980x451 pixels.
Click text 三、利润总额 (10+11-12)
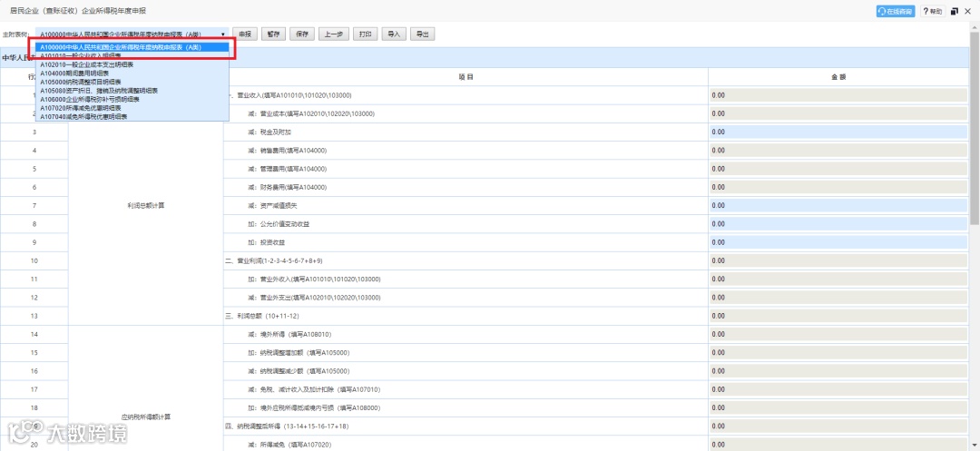(262, 316)
